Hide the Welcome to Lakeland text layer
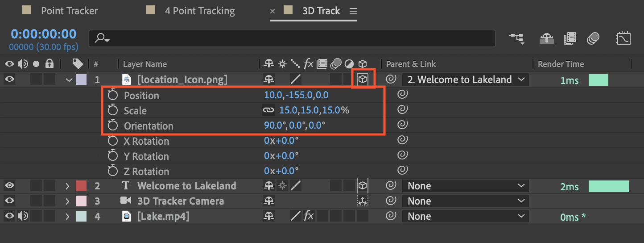Screen dimensions: 644x243 pos(9,186)
